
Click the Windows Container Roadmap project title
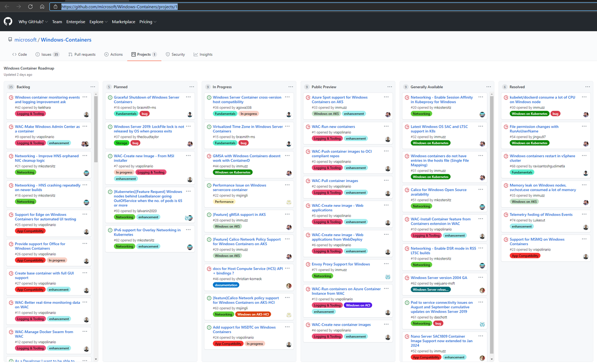(x=29, y=68)
